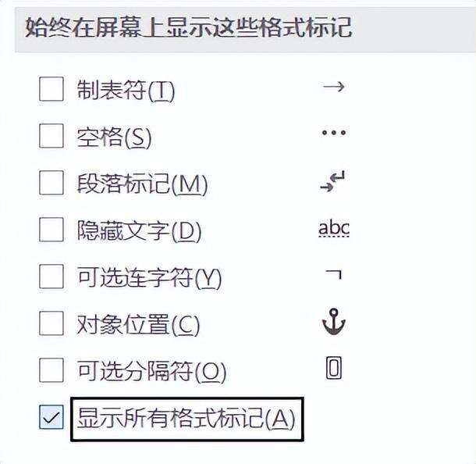
Task: Click the 对象位置(C) text label
Action: pyautogui.click(x=138, y=325)
